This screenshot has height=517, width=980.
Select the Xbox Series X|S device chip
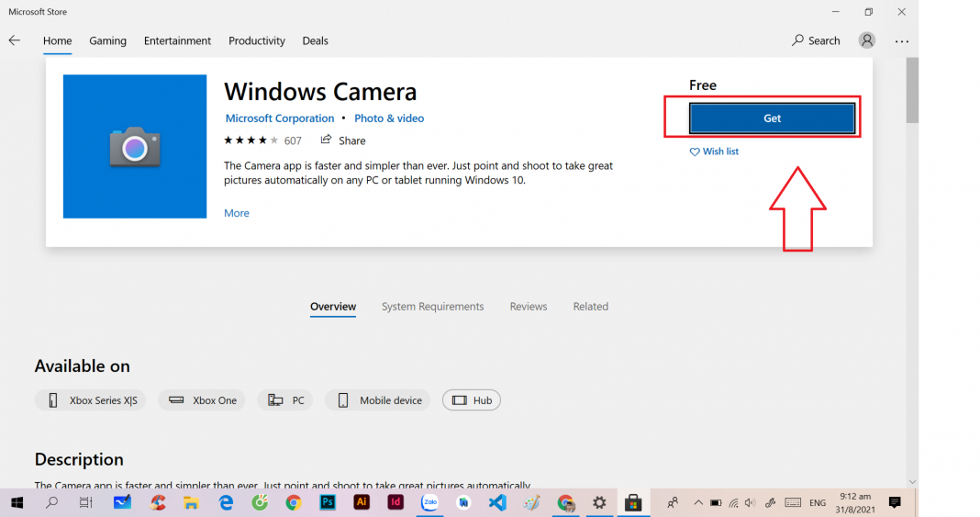[93, 400]
